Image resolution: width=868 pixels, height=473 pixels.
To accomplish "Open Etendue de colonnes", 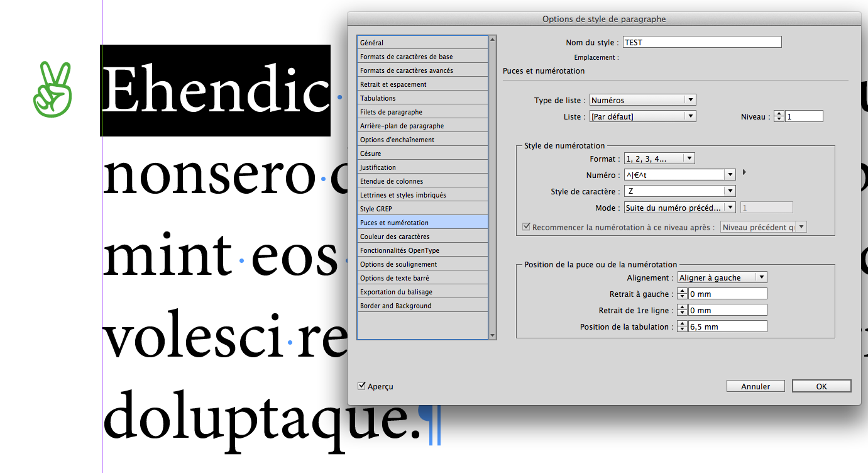I will (422, 181).
